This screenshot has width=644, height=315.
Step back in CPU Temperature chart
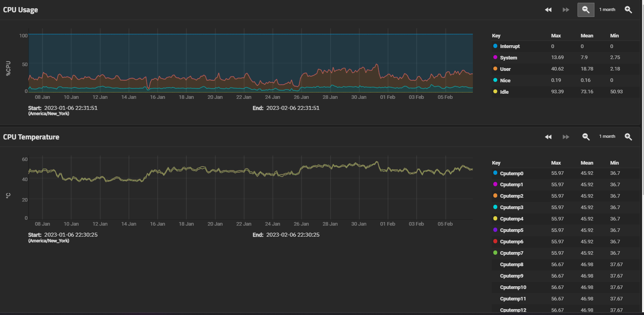[548, 137]
